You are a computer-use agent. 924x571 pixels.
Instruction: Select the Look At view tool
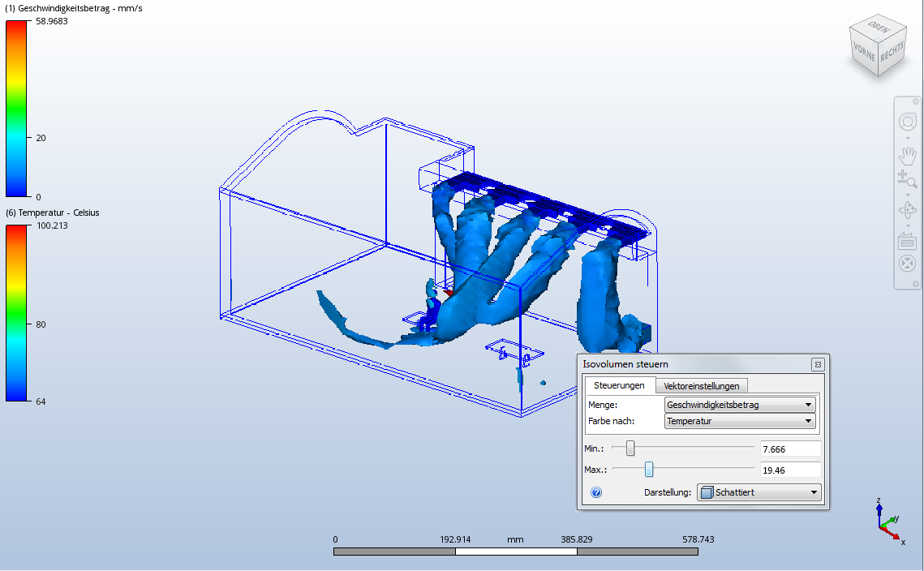(908, 241)
